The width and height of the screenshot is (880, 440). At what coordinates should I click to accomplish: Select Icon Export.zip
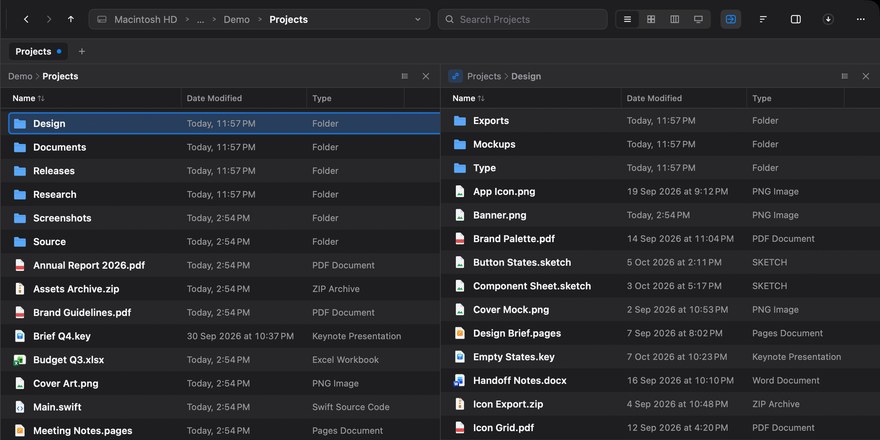[x=661, y=404]
